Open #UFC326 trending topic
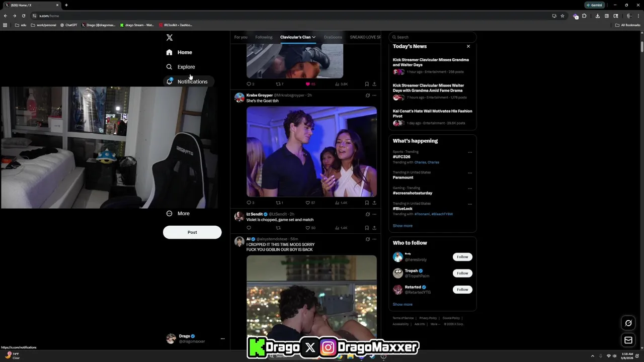The height and width of the screenshot is (362, 644). [401, 157]
